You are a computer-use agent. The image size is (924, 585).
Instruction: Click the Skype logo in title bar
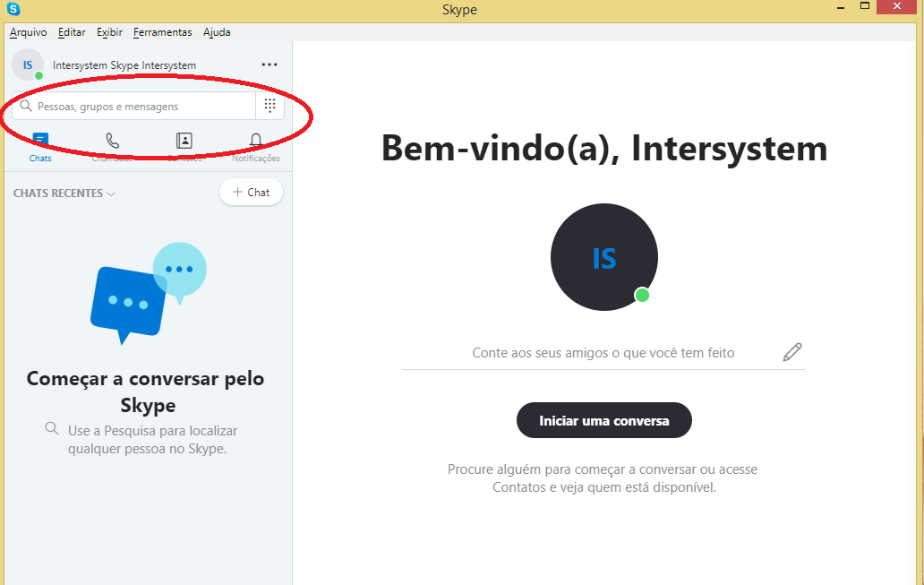click(x=13, y=9)
